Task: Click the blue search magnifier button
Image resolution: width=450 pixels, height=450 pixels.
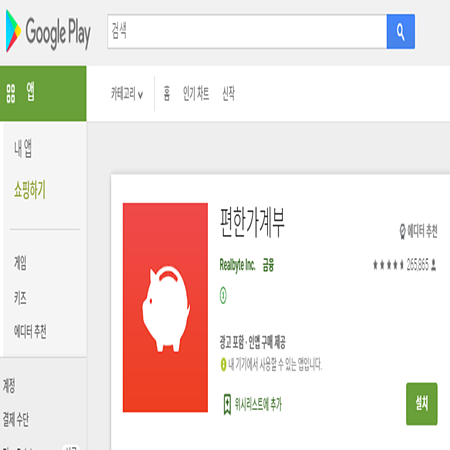Action: (401, 32)
